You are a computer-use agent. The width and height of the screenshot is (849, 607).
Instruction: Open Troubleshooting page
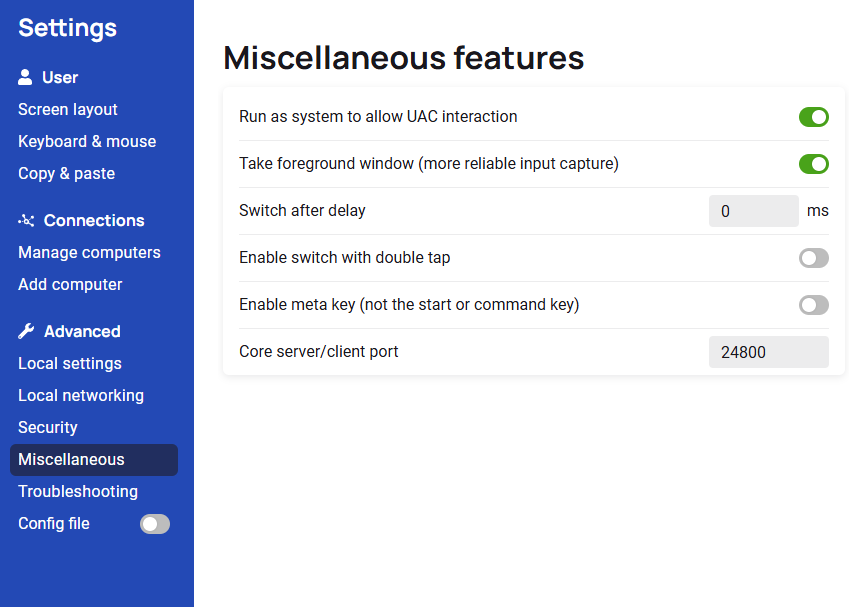click(x=78, y=492)
